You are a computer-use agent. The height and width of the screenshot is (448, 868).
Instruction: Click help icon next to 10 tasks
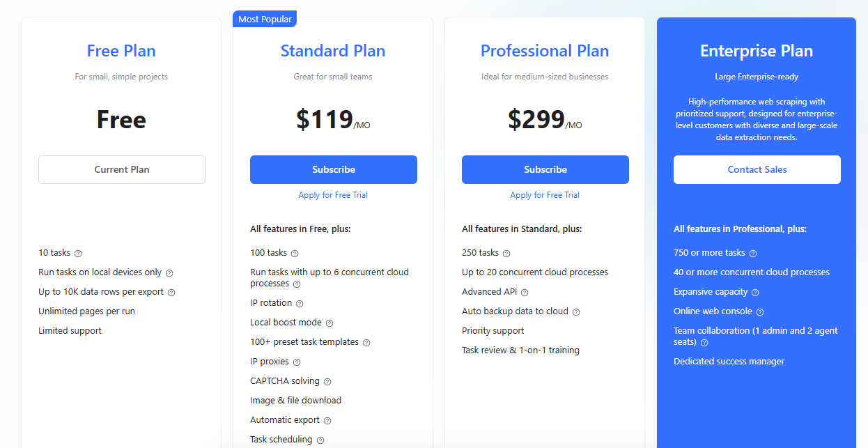click(78, 254)
